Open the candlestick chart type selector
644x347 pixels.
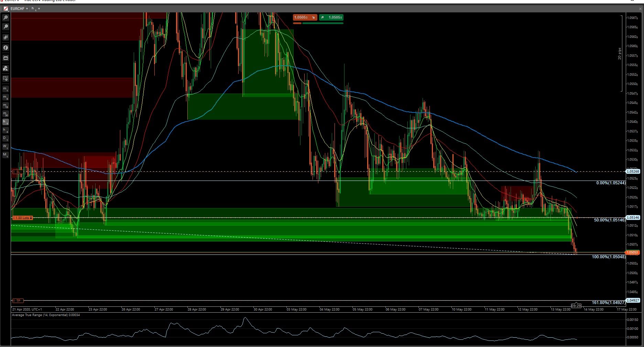click(x=6, y=37)
